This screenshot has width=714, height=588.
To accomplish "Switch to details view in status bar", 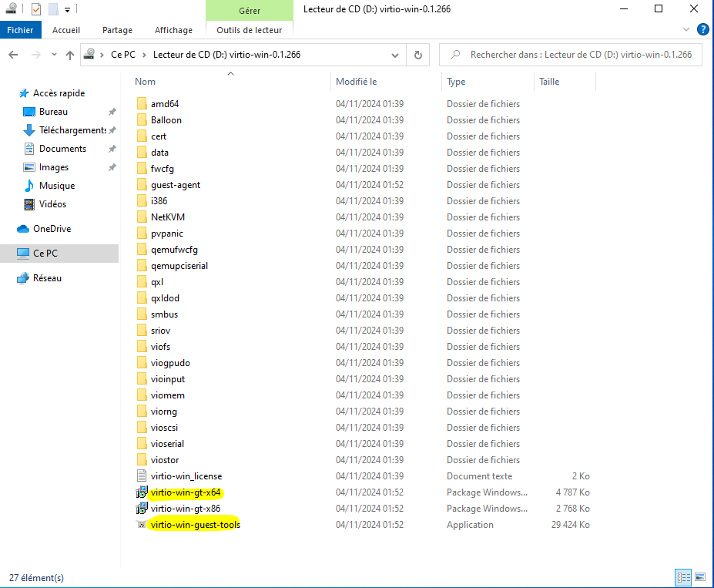I will [x=683, y=577].
